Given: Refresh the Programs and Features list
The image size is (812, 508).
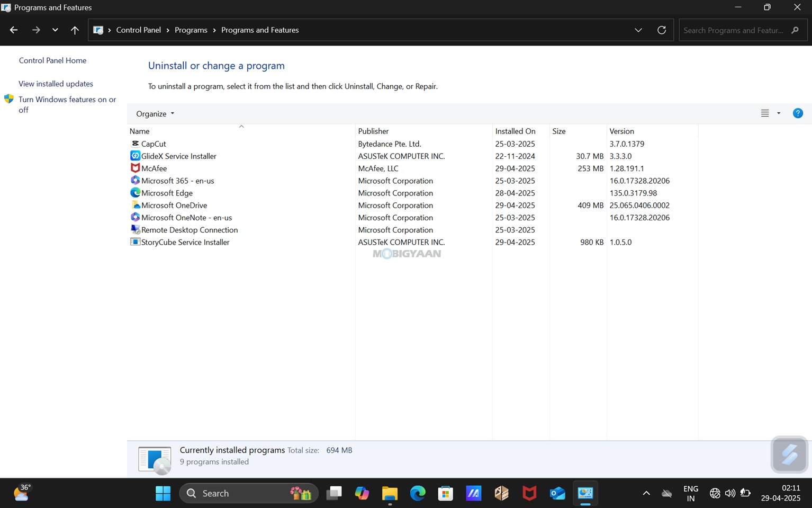Looking at the screenshot, I should pos(662,30).
